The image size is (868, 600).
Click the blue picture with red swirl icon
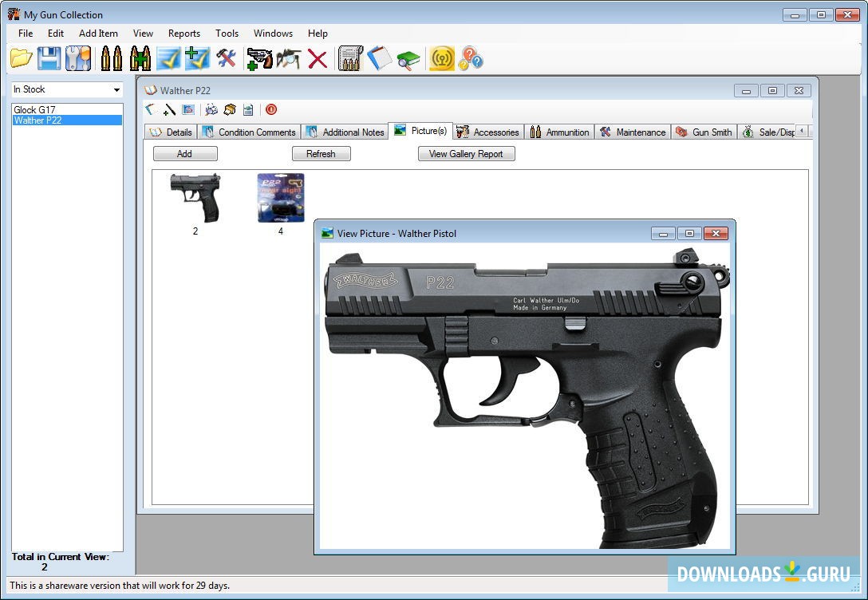coord(188,109)
